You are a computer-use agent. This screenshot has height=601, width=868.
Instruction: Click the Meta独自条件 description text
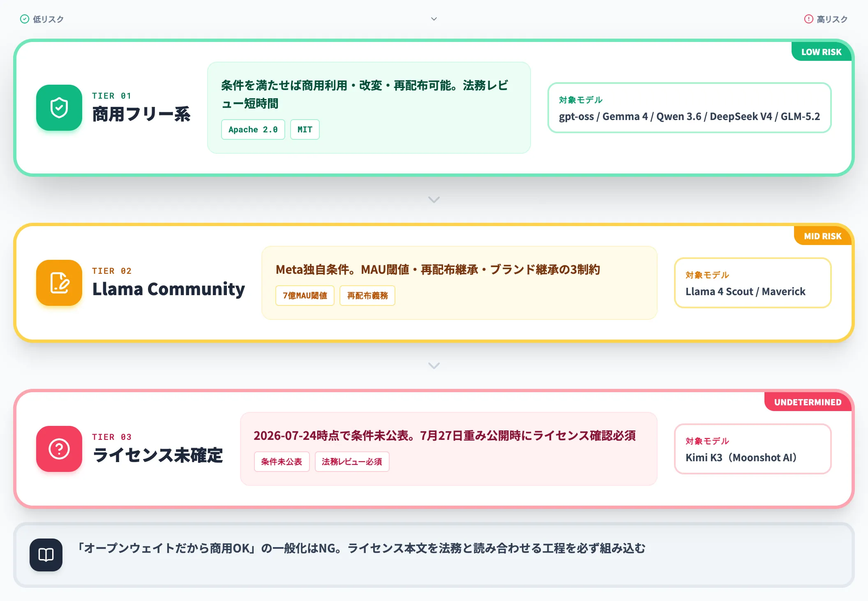coord(438,270)
